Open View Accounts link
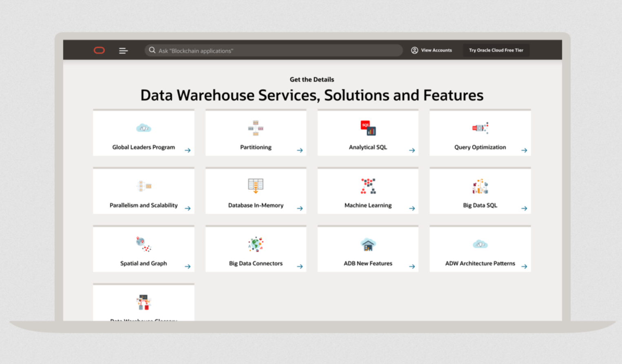Viewport: 622px width, 364px height. click(437, 50)
